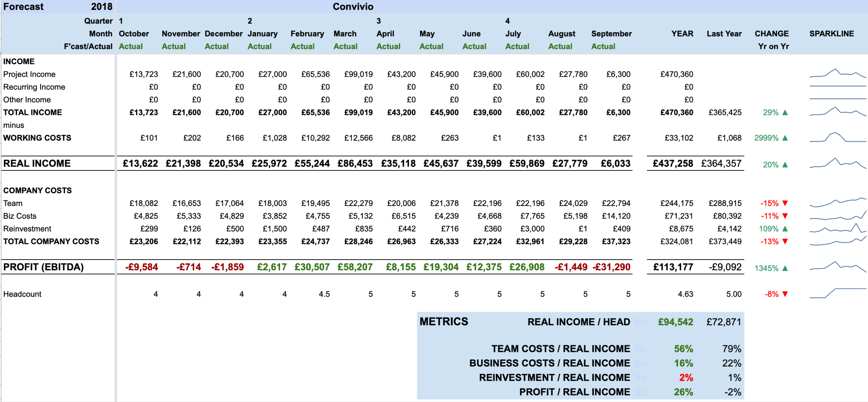Open the February Actual selector cell
This screenshot has width=868, height=402.
[302, 46]
